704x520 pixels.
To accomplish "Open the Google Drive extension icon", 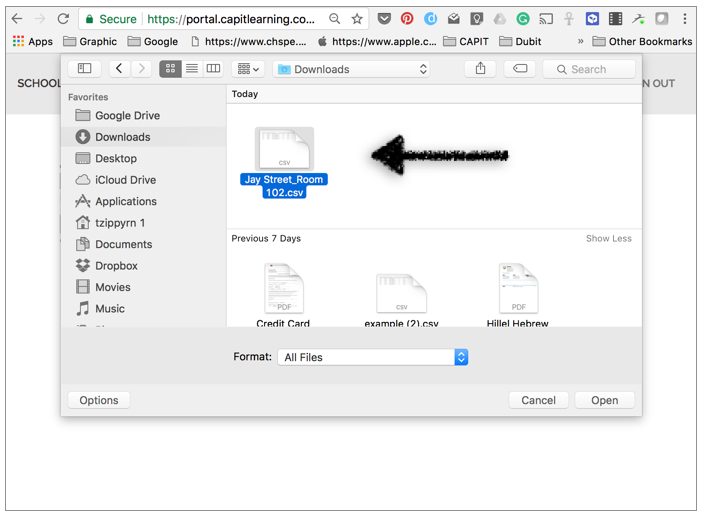I will coord(499,19).
